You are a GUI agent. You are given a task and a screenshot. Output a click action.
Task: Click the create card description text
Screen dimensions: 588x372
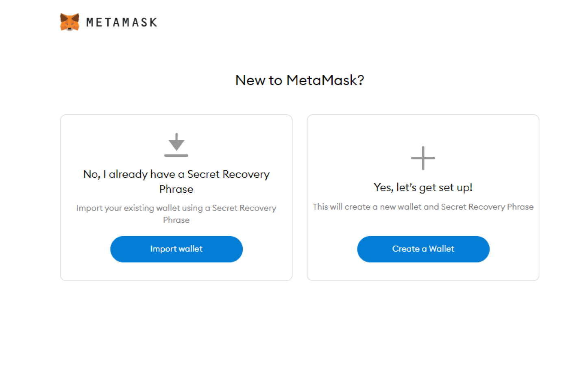coord(423,207)
